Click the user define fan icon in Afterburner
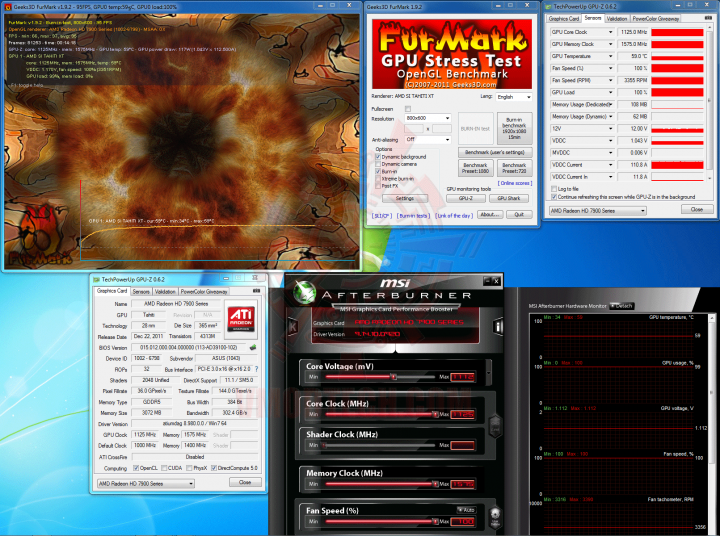 495,516
